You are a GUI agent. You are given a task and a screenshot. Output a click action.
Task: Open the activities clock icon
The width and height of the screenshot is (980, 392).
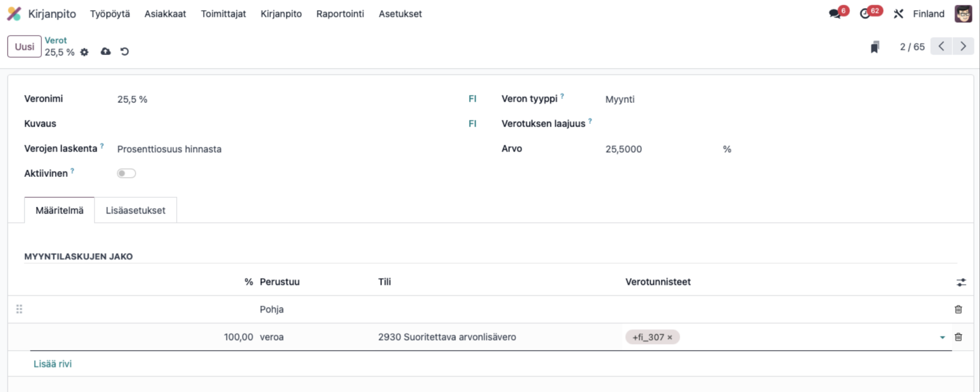click(x=865, y=14)
